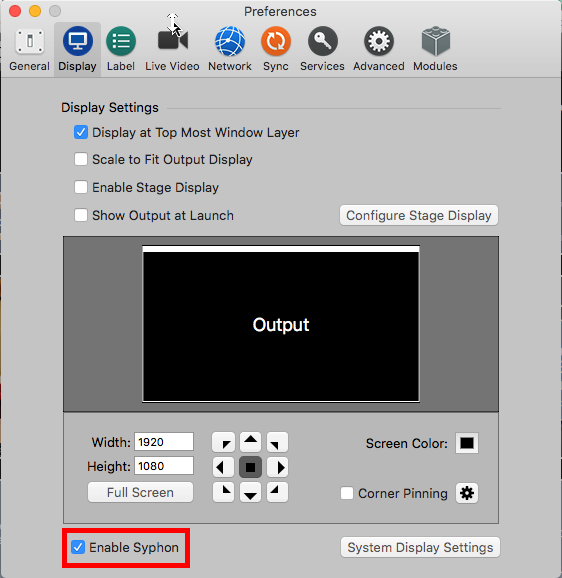Open Corner Pinning gear settings
This screenshot has width=562, height=578.
tap(467, 493)
